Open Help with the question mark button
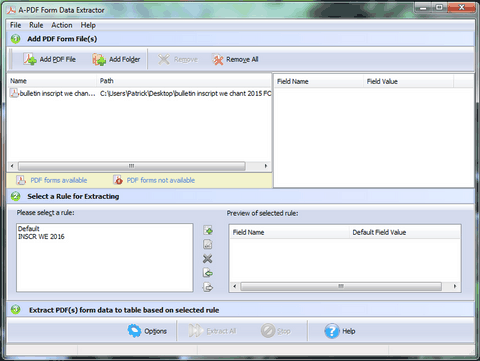The image size is (480, 361). [332, 331]
